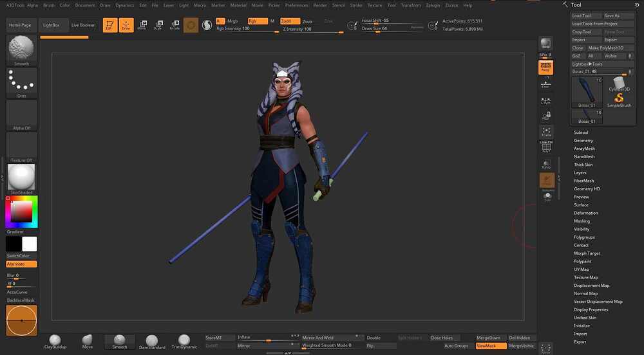The width and height of the screenshot is (644, 355).
Task: Expand the Display Properties section
Action: 591,310
